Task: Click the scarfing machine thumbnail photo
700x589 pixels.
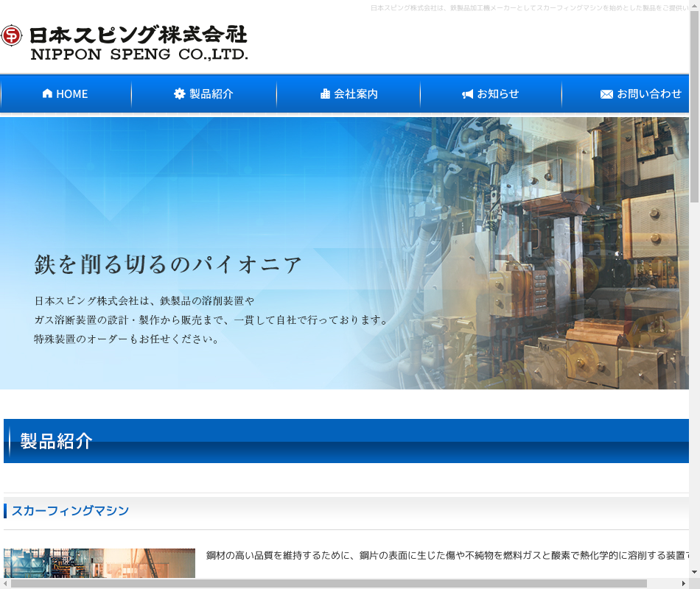Action: pyautogui.click(x=99, y=563)
